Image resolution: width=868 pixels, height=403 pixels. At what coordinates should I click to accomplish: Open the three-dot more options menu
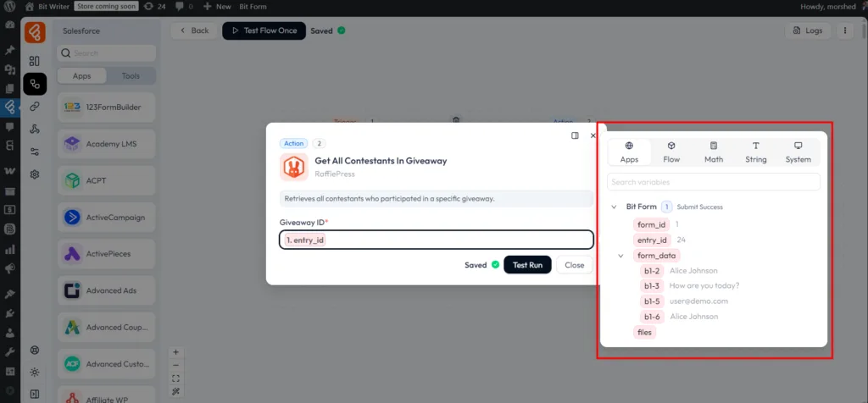click(845, 31)
